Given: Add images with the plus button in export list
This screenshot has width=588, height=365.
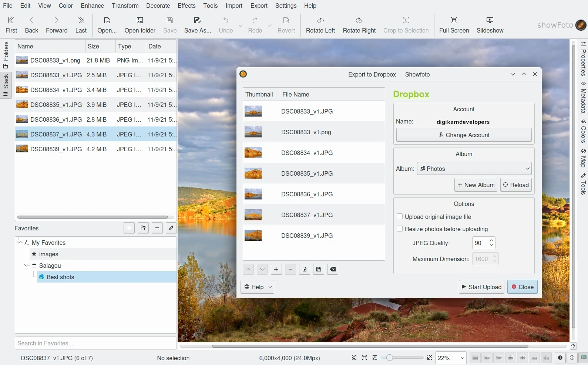Looking at the screenshot, I should click(276, 270).
